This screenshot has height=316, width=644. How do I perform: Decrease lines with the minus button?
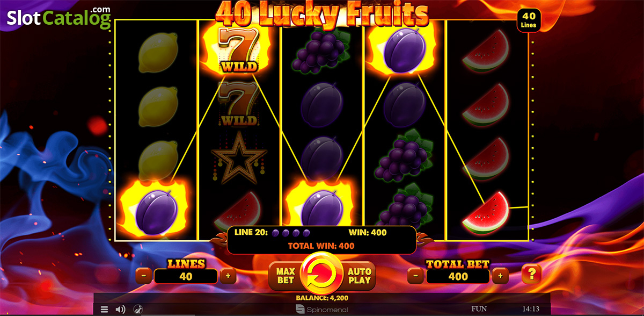click(x=144, y=276)
